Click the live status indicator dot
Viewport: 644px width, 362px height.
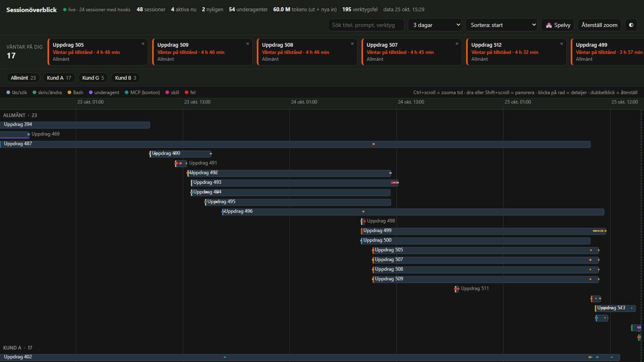click(x=65, y=10)
